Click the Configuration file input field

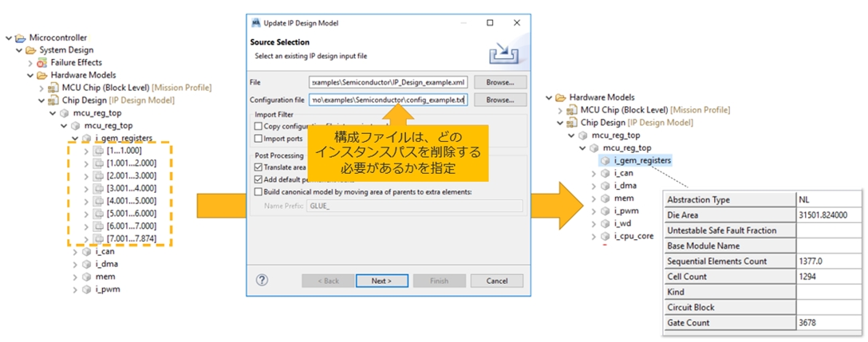coord(389,100)
